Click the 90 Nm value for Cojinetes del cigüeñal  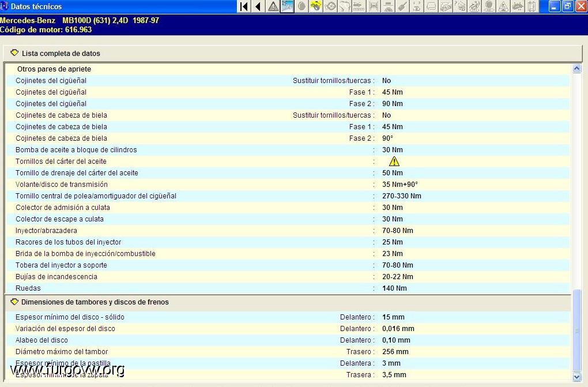[x=392, y=104]
